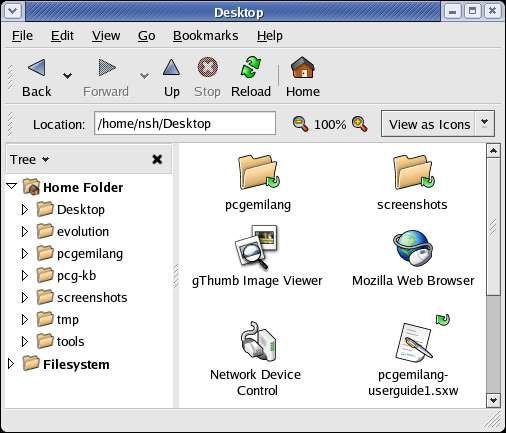Click the Location path input field
The width and height of the screenshot is (506, 433).
click(x=185, y=124)
